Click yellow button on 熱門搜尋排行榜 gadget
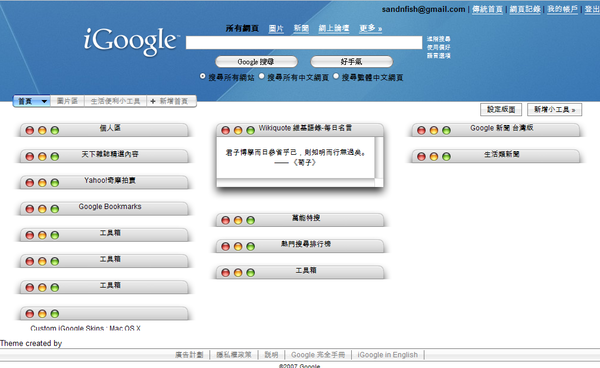This screenshot has width=600, height=368. pos(238,246)
